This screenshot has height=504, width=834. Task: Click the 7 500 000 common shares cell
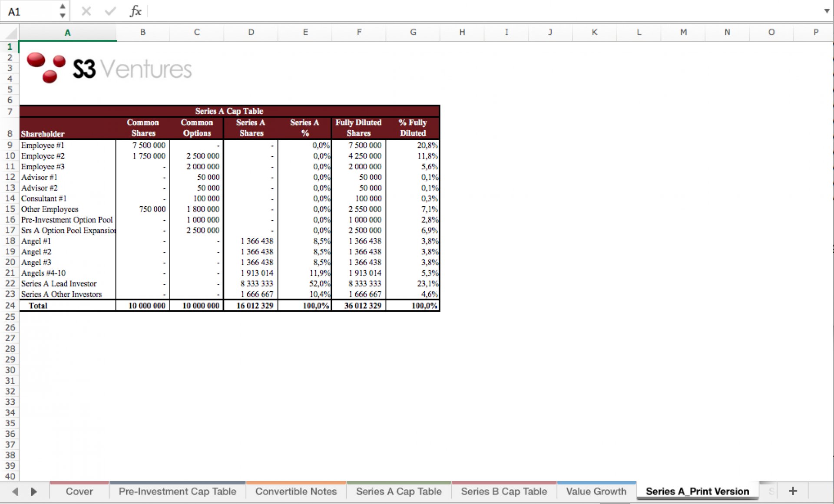(x=142, y=145)
